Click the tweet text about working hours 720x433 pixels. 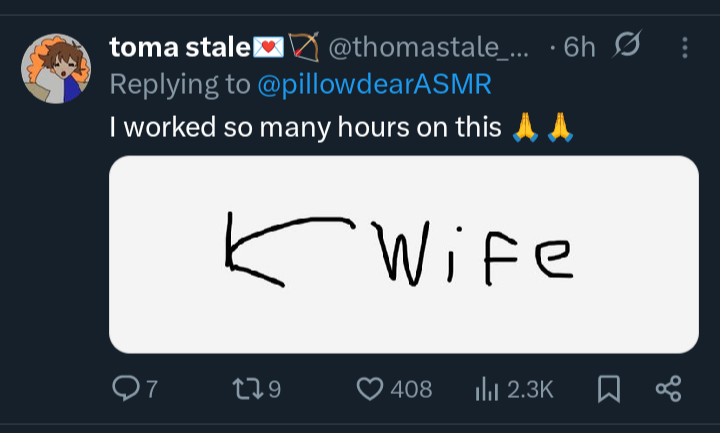click(305, 127)
